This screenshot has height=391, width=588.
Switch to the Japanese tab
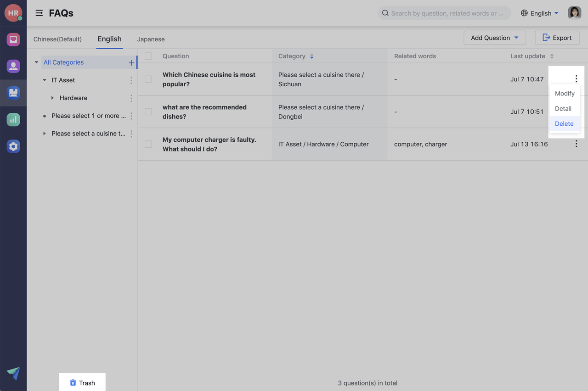coord(151,39)
